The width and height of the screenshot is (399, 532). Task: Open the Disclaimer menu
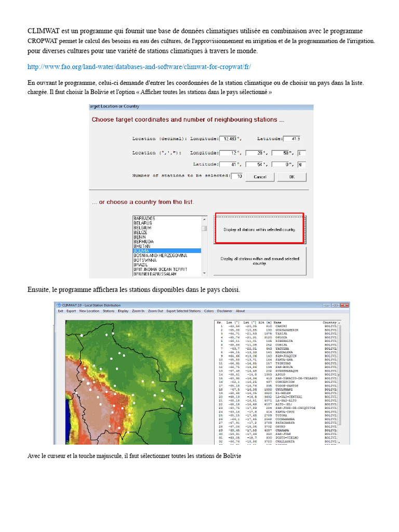[224, 311]
